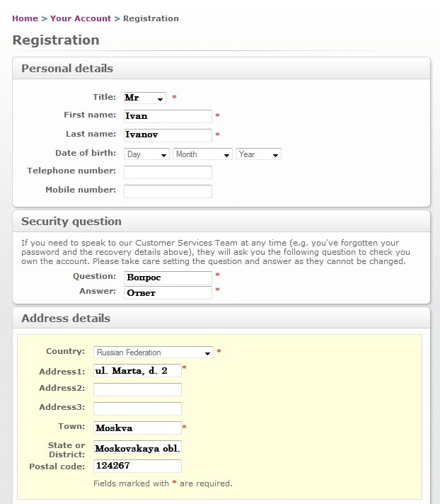Click the State or District field

coord(137,447)
